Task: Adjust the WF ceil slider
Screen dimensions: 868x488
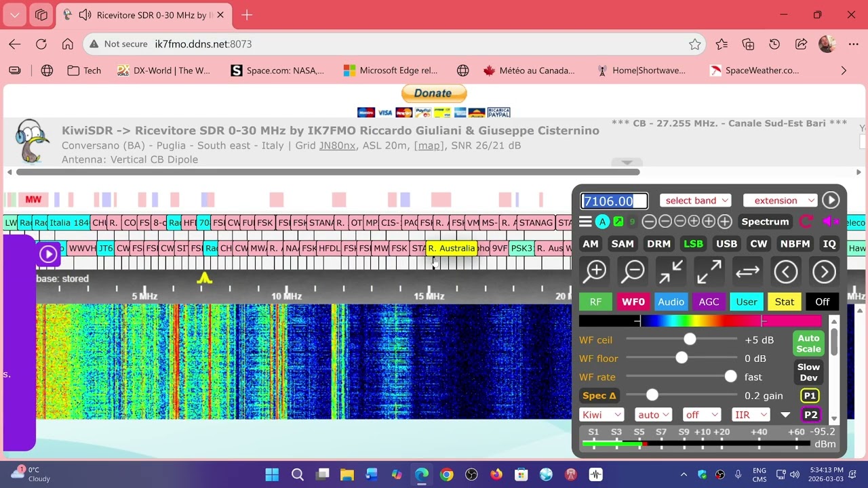Action: [x=682, y=340]
